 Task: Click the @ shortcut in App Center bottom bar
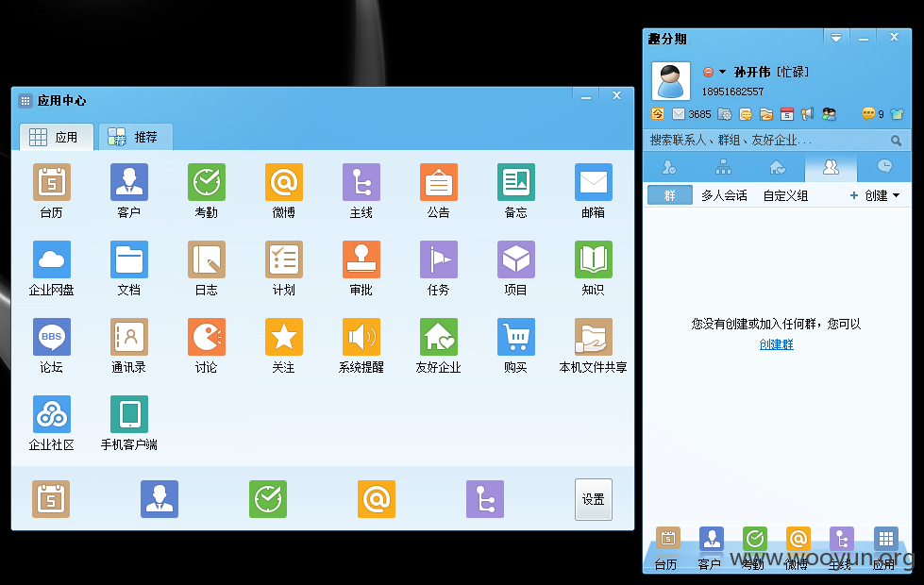click(376, 499)
